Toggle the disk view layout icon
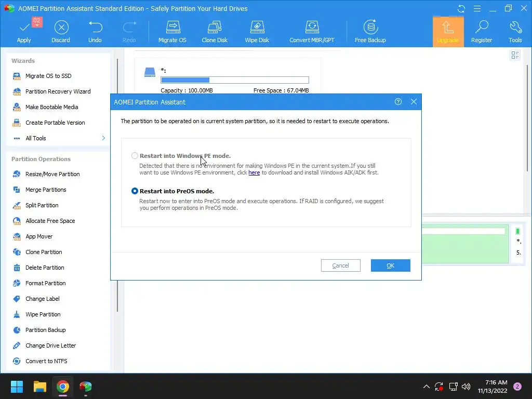The image size is (532, 399). (x=515, y=55)
